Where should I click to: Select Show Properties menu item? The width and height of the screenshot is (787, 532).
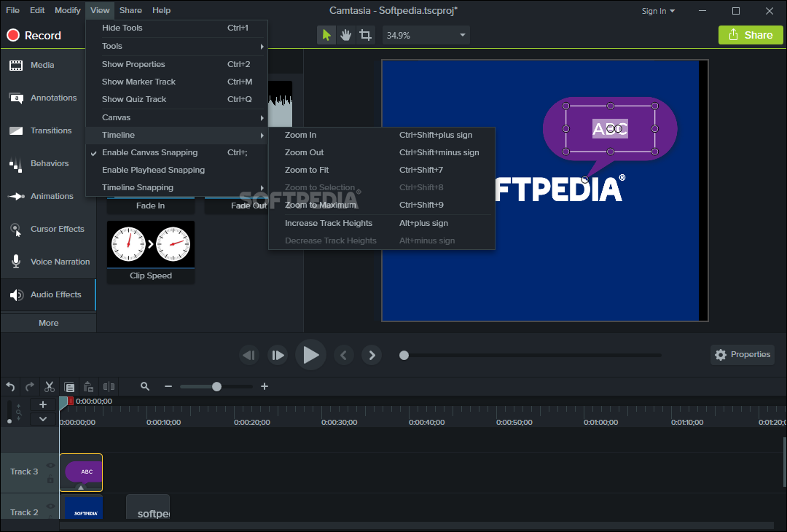coord(176,64)
